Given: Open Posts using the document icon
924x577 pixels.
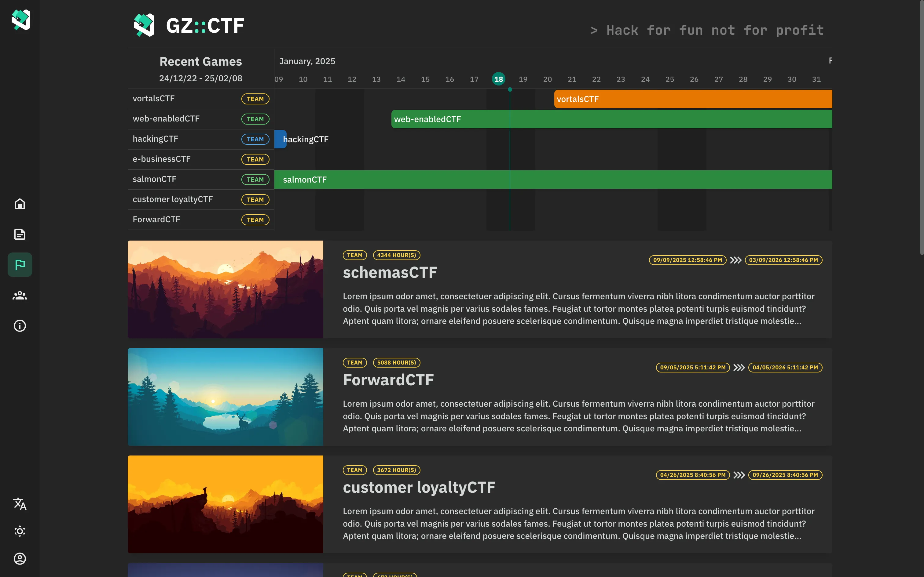Looking at the screenshot, I should click(20, 234).
